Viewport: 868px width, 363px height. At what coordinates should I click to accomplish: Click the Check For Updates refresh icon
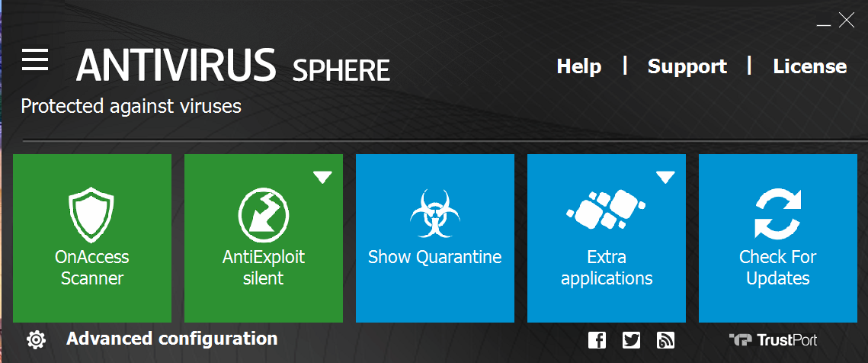coord(778,214)
